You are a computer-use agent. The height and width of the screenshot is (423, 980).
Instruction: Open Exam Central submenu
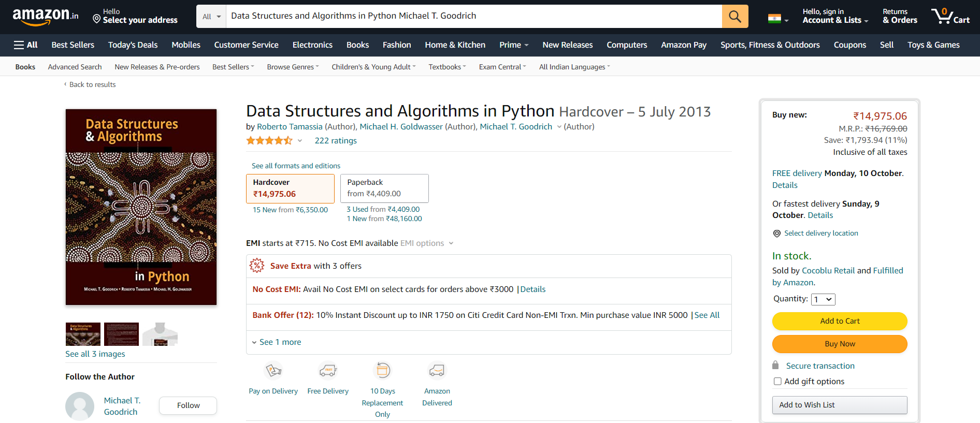pyautogui.click(x=502, y=67)
